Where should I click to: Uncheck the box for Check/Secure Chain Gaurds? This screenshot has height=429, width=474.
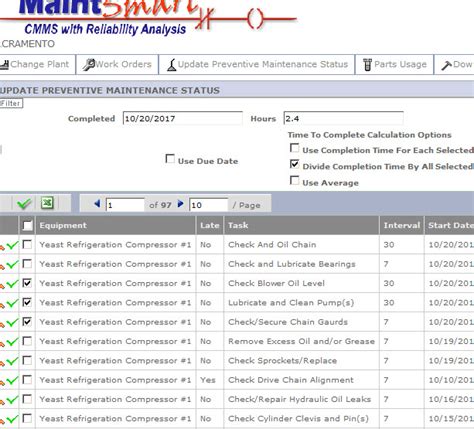27,322
